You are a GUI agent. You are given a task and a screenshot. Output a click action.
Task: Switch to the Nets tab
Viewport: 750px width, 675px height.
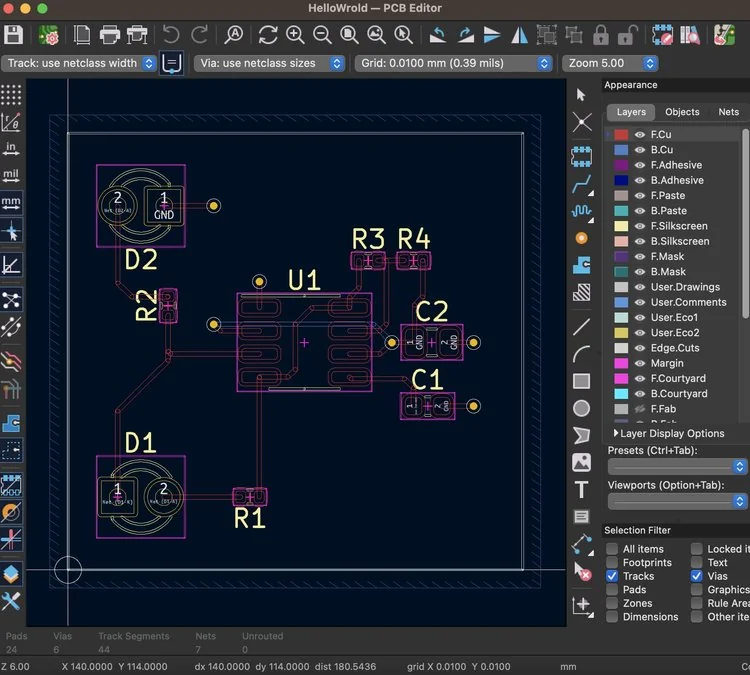coord(728,112)
